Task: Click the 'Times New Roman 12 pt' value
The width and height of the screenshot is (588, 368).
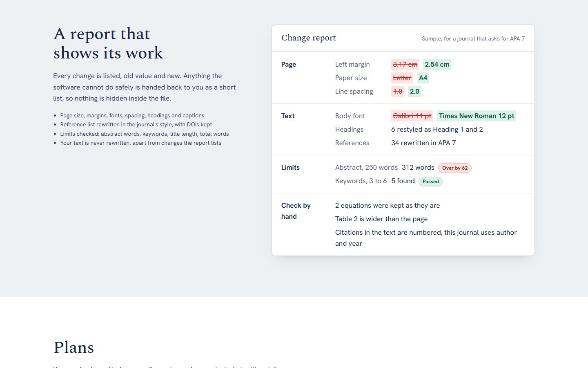Action: [x=477, y=116]
